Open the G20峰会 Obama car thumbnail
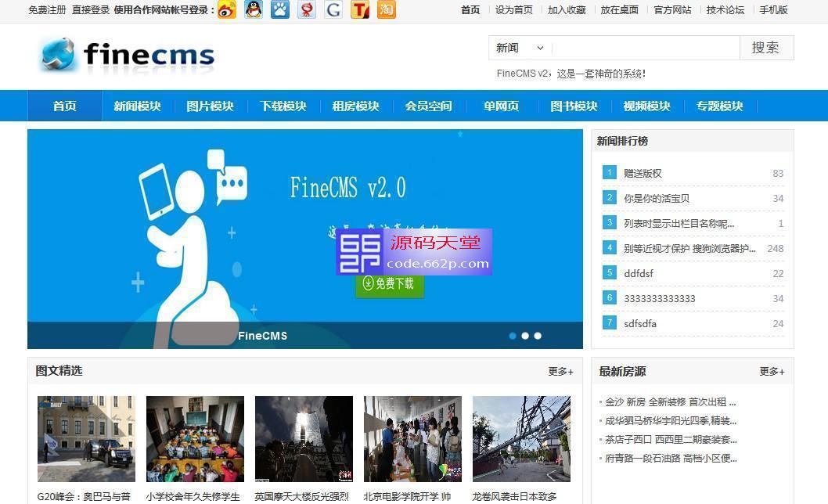 tap(87, 439)
